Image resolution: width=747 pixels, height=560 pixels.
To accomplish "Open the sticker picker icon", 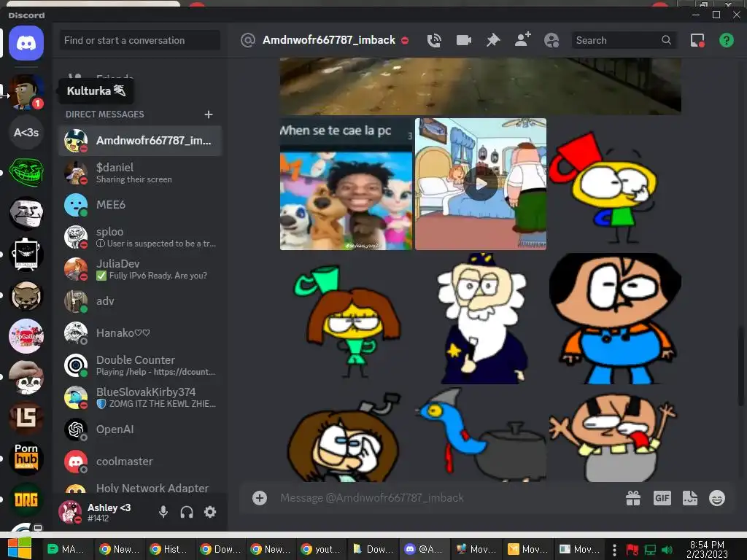I will [690, 498].
